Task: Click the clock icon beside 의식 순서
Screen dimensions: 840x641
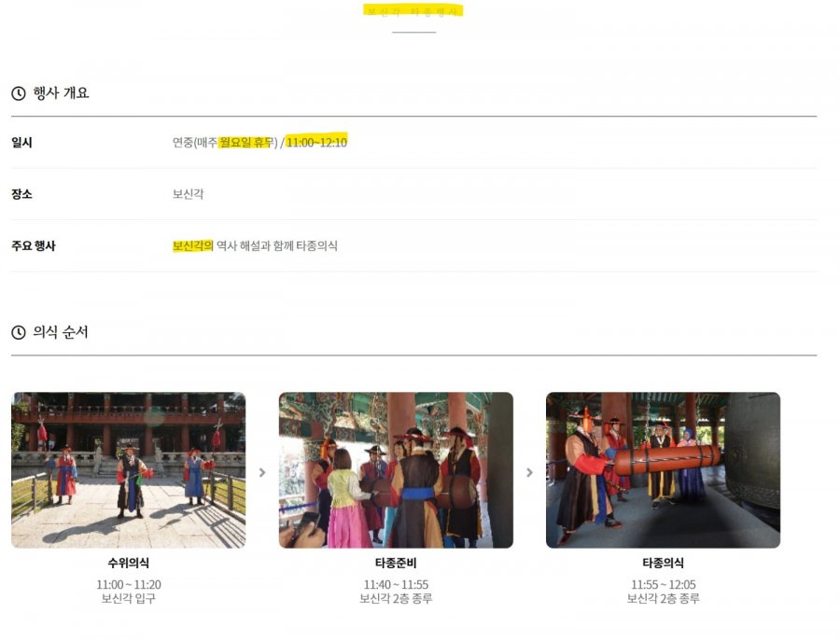Action: pos(19,333)
